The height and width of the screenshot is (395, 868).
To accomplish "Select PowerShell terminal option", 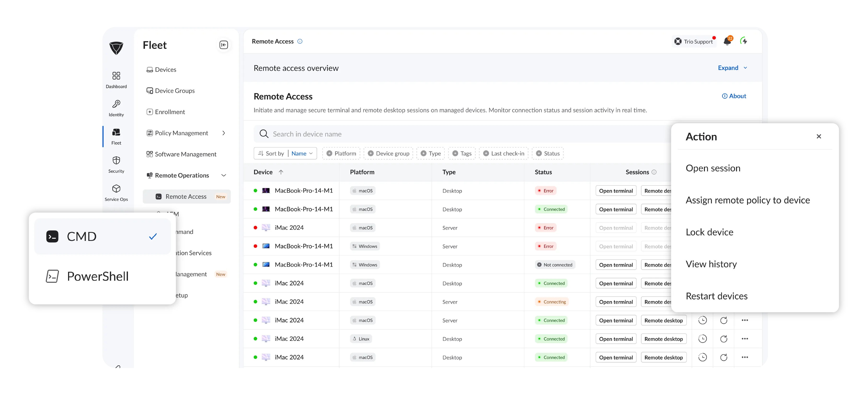I will click(103, 276).
